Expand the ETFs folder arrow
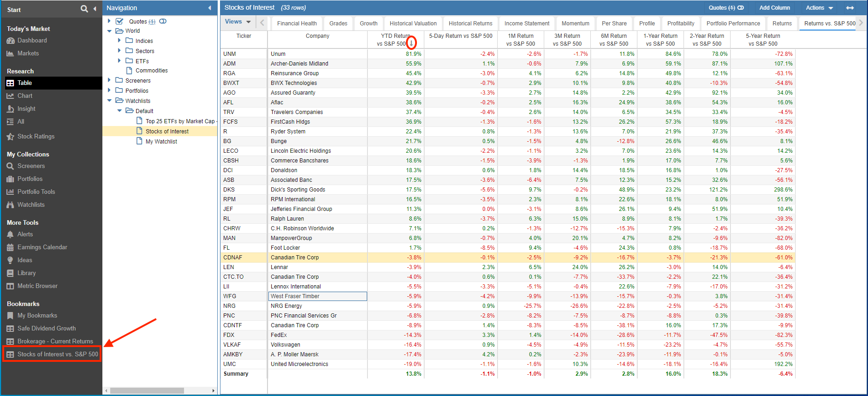The height and width of the screenshot is (396, 868). tap(119, 61)
